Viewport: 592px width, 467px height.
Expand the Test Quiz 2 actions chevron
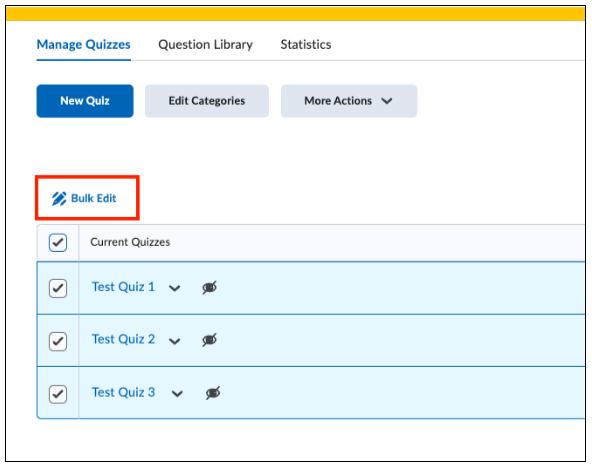tap(174, 341)
